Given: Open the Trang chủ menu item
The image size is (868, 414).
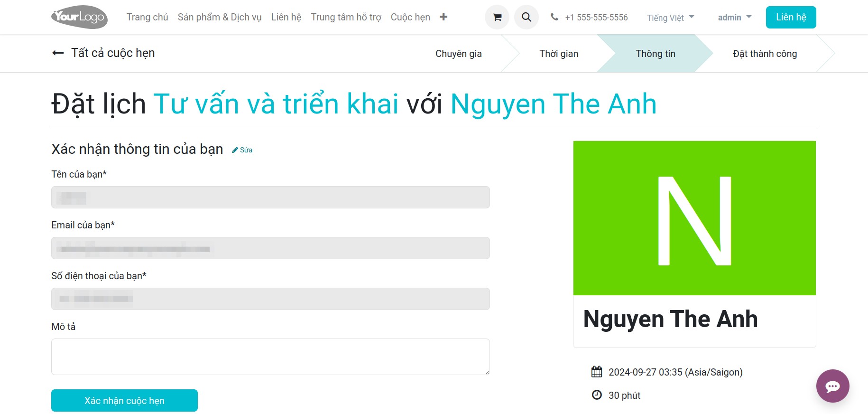Looking at the screenshot, I should [x=148, y=17].
